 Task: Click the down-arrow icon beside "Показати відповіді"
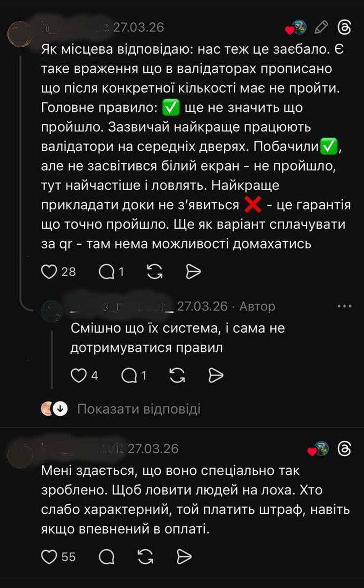click(x=60, y=409)
